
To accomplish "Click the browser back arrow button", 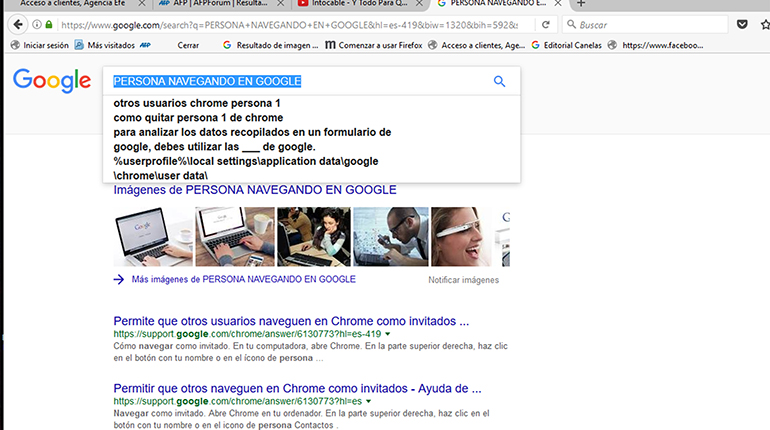I will (x=17, y=24).
